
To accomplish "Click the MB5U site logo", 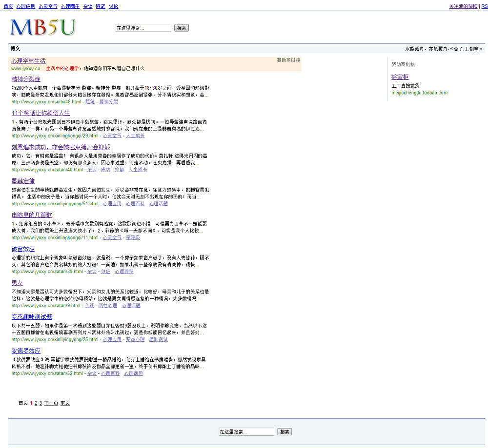I will [x=43, y=27].
